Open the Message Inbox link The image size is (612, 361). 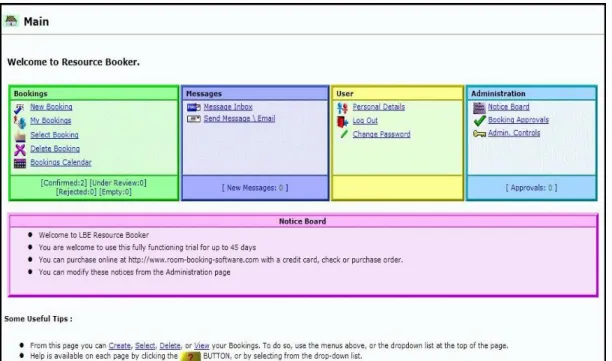(x=228, y=107)
